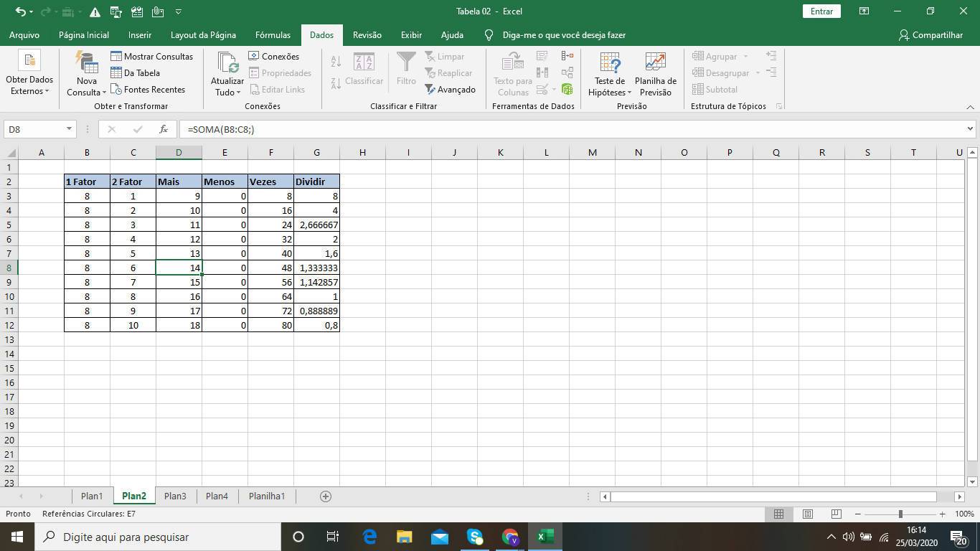Viewport: 980px width, 551px height.
Task: Switch to Normal view in status bar
Action: [778, 514]
